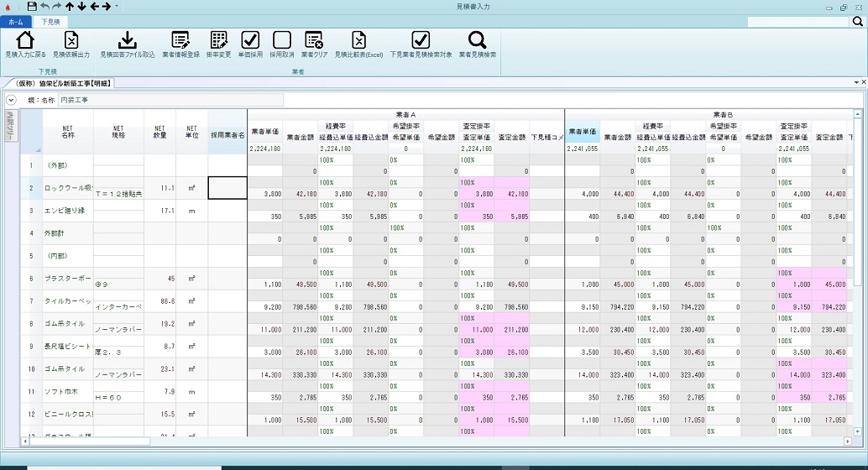The height and width of the screenshot is (470, 868).
Task: Click (外部) name cell in row 1
Action: coord(68,165)
